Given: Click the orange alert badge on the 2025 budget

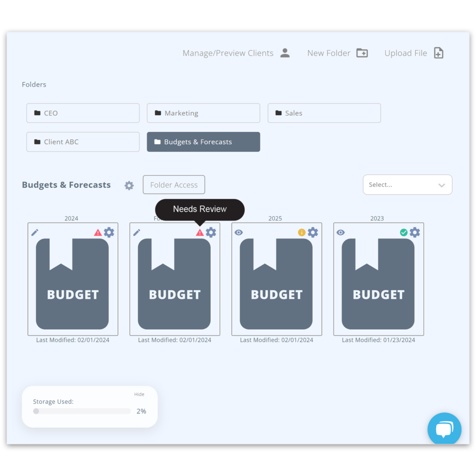Looking at the screenshot, I should [301, 233].
